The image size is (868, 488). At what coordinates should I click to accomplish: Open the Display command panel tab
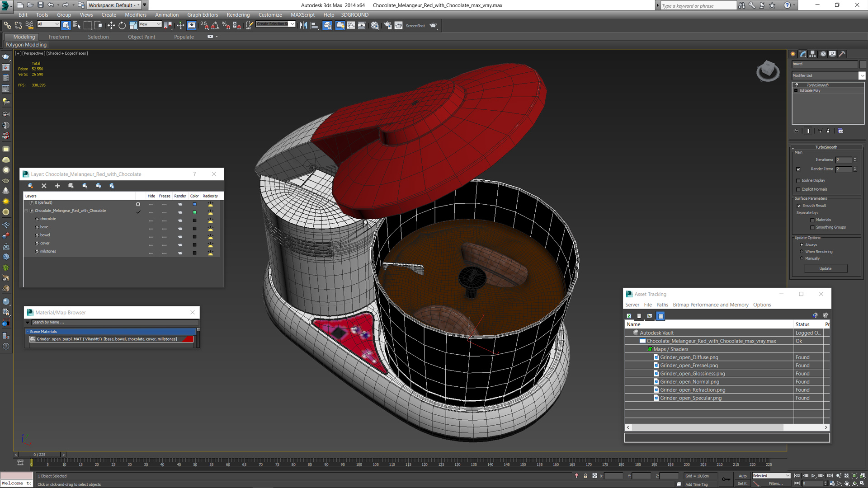pos(832,54)
